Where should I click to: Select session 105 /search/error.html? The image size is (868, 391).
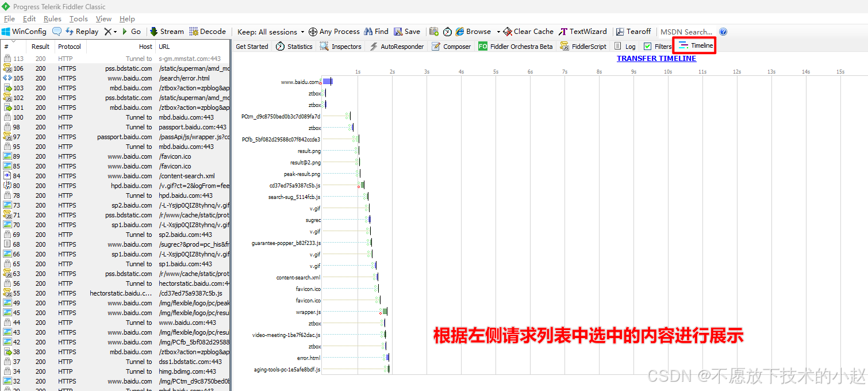point(115,78)
